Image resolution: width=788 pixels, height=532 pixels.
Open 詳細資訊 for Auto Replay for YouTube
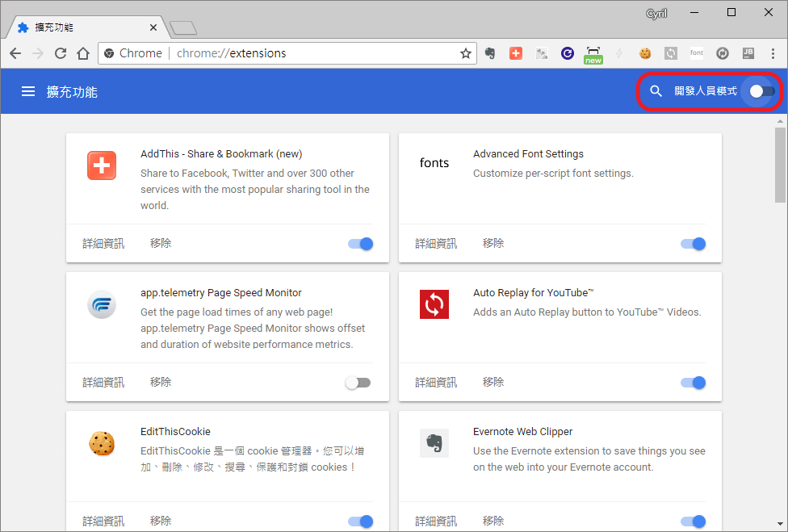pyautogui.click(x=436, y=383)
